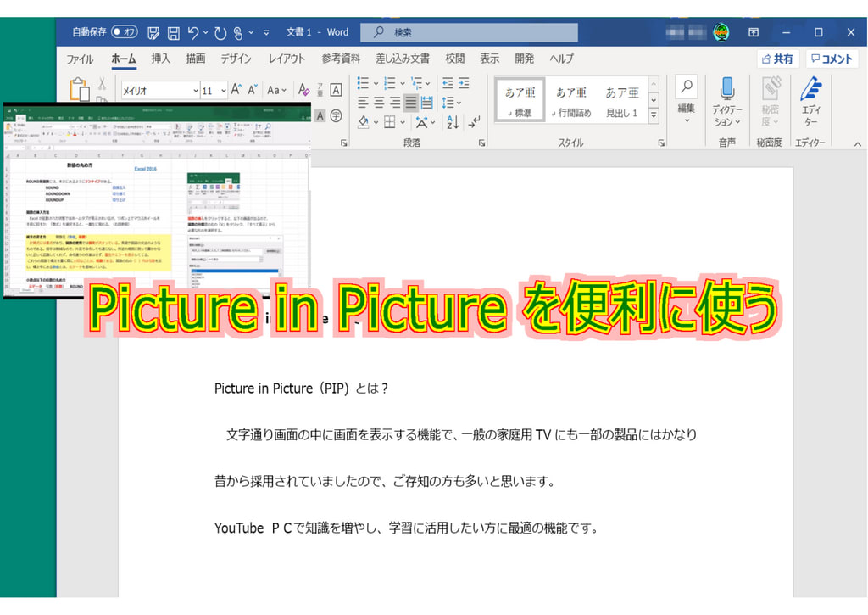Toggle the AutoSave switch (自動保存)
The width and height of the screenshot is (868, 615).
124,32
